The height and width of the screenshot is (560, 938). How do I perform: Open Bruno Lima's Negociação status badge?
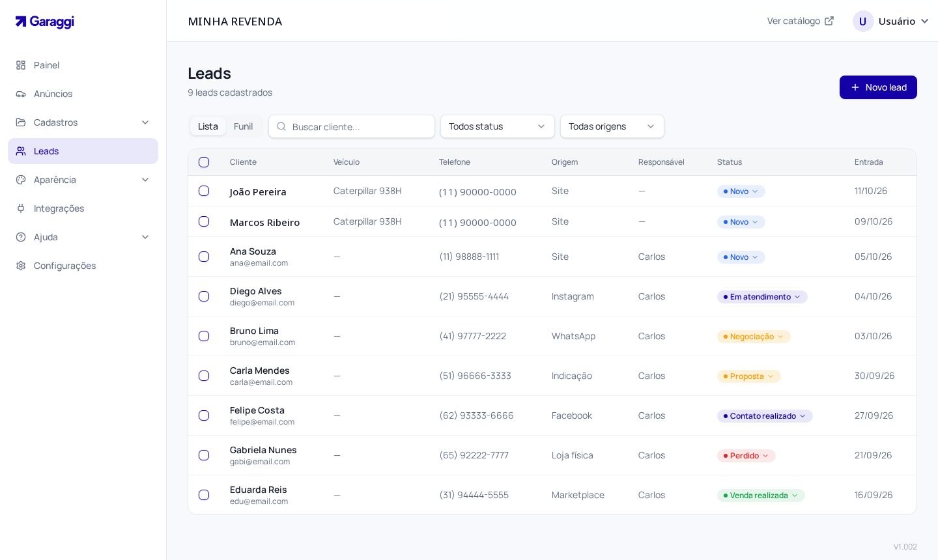click(x=754, y=337)
